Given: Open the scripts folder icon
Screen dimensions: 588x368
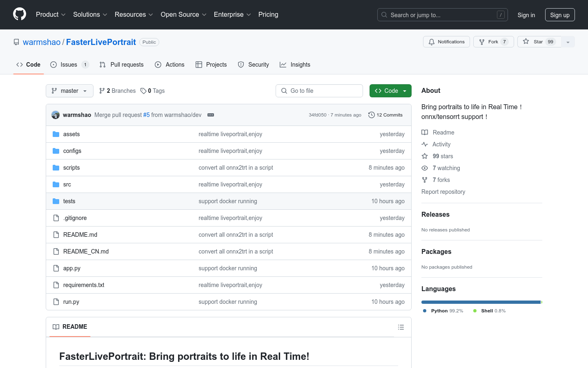Looking at the screenshot, I should 56,168.
